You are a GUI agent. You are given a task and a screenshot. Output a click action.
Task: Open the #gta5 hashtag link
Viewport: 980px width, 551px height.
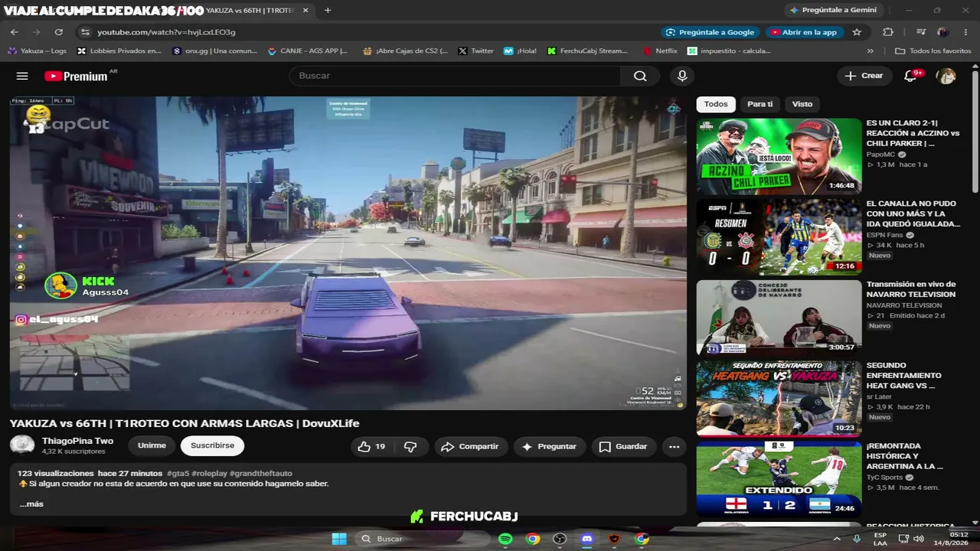(x=178, y=473)
